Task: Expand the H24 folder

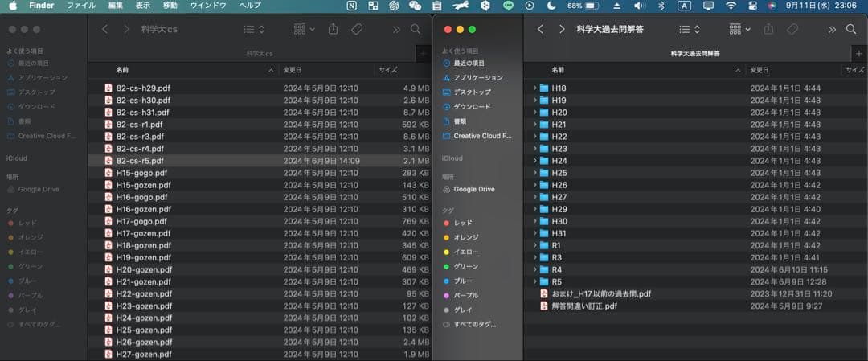Action: [534, 161]
